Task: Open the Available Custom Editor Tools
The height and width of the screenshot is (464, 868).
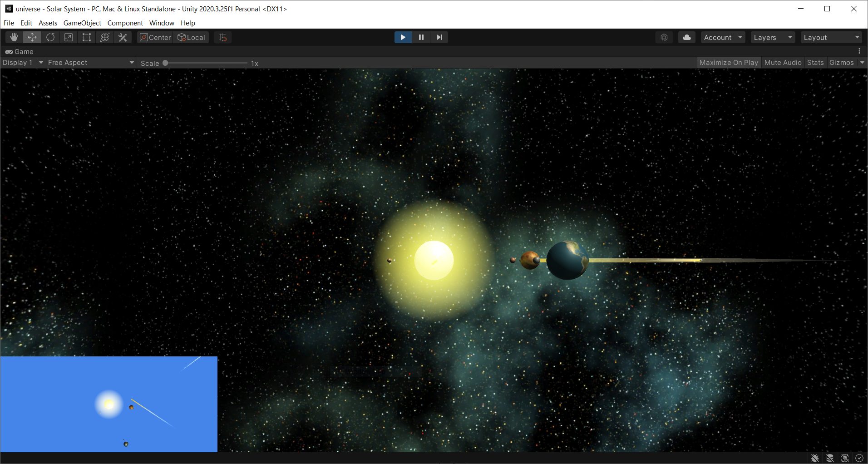Action: (123, 37)
